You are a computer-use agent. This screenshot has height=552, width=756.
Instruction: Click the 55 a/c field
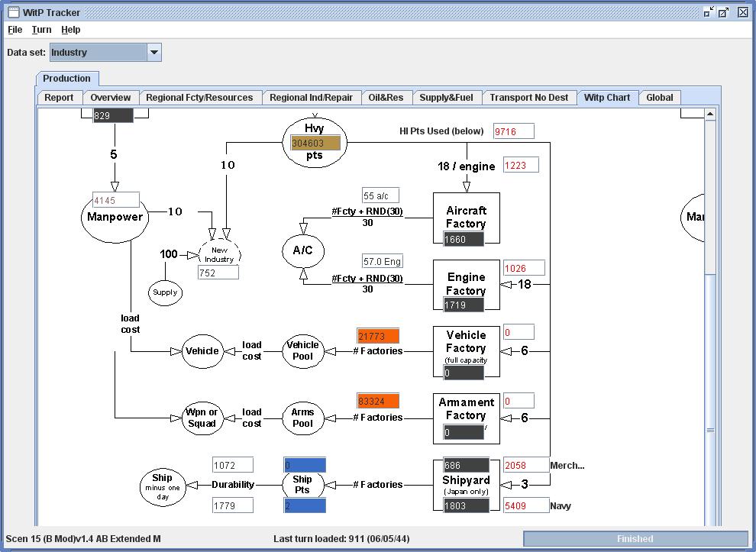380,195
